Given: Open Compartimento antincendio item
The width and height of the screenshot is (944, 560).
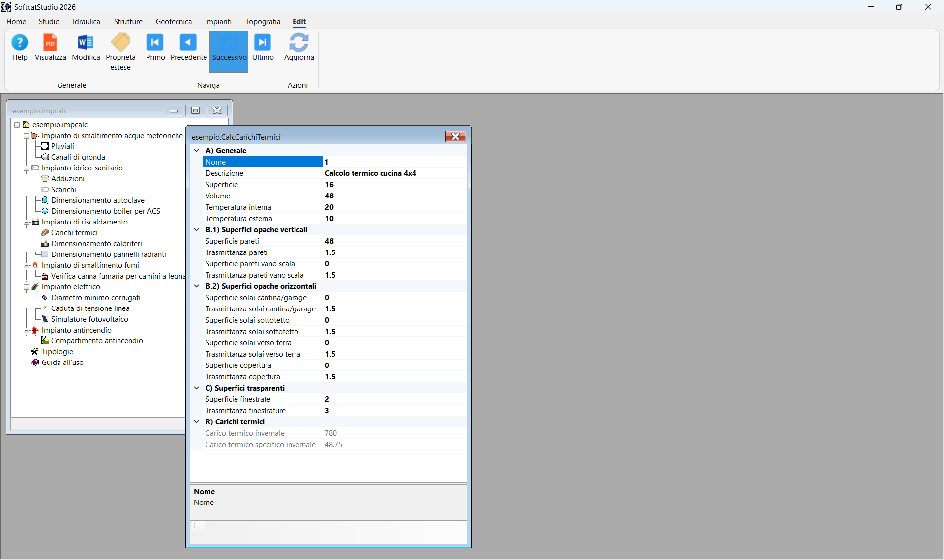Looking at the screenshot, I should pos(97,341).
